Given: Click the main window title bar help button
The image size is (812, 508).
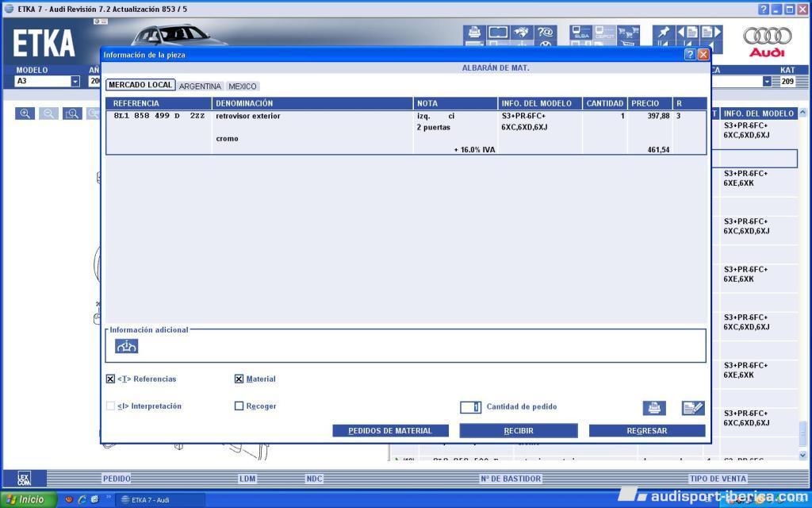Looking at the screenshot, I should [764, 10].
